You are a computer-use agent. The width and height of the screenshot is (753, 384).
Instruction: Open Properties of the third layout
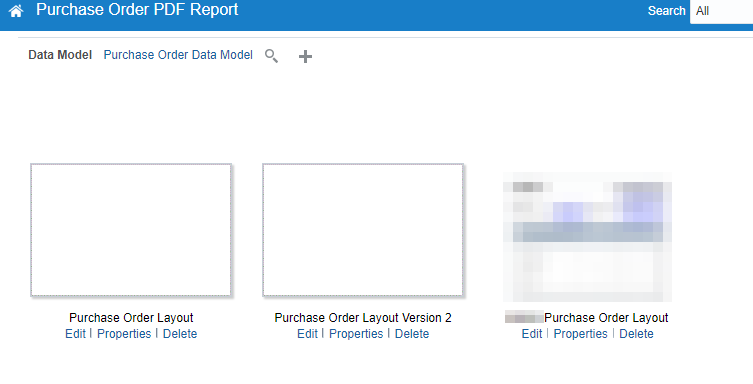point(581,334)
